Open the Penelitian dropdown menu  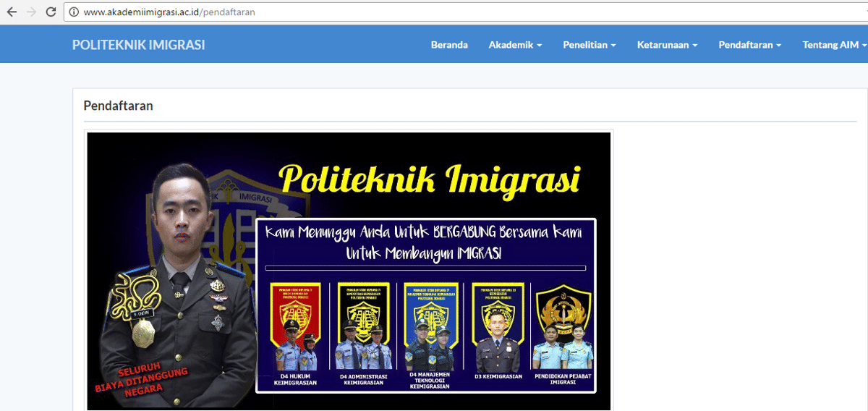(x=590, y=45)
